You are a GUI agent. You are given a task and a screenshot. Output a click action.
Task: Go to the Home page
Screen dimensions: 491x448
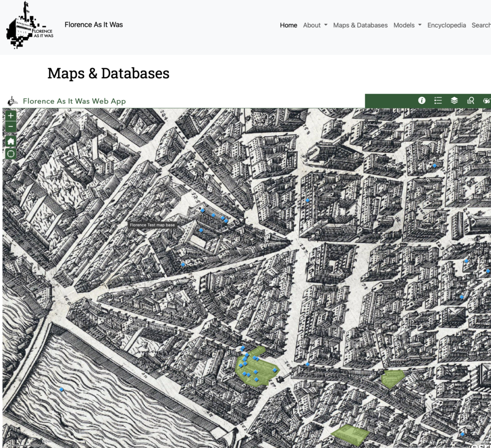click(x=288, y=25)
